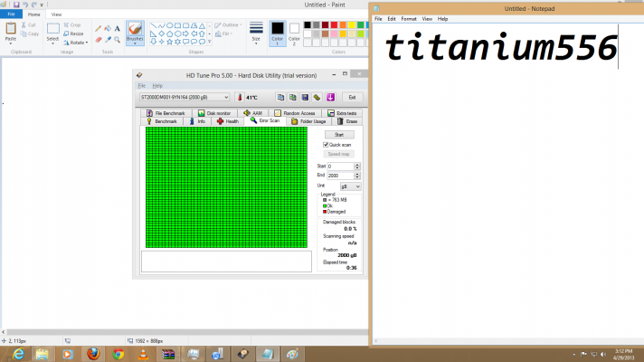
Task: Click HD Tune purple download arrow icon
Action: 331,98
